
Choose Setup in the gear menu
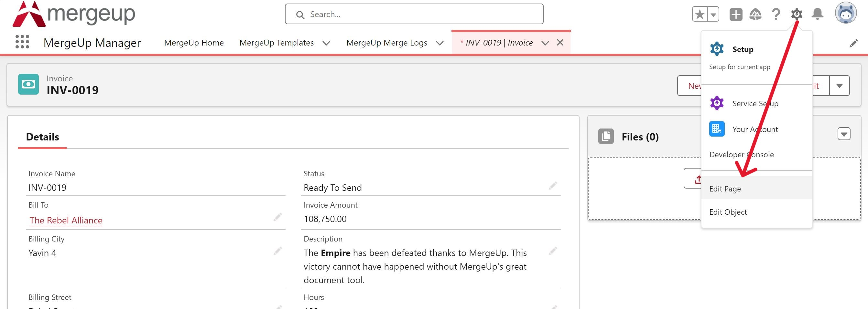(x=743, y=49)
